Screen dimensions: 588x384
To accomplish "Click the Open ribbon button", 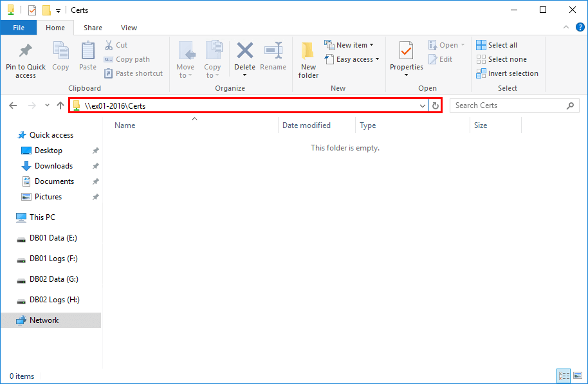I will pyautogui.click(x=446, y=45).
